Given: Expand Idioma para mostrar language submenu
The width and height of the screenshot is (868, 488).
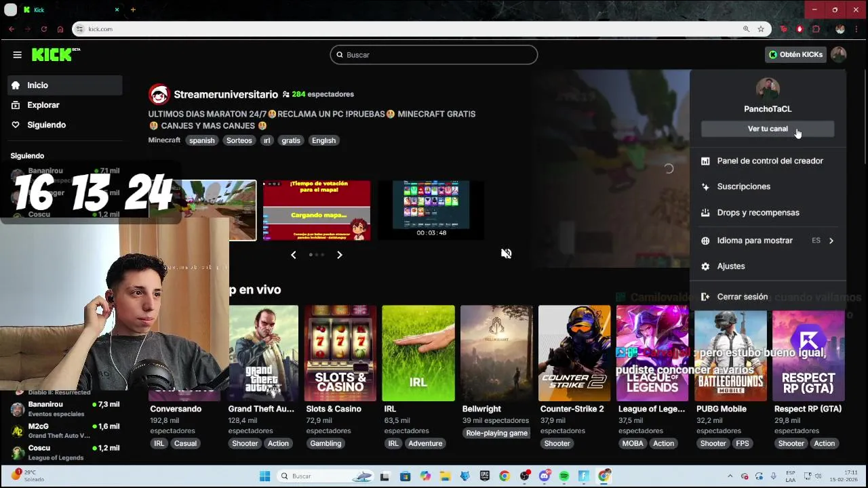Looking at the screenshot, I should (768, 241).
